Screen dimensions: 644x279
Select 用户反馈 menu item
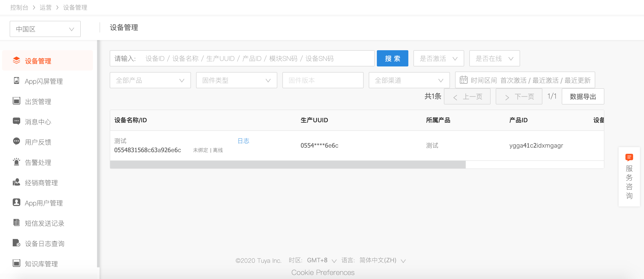click(47, 142)
